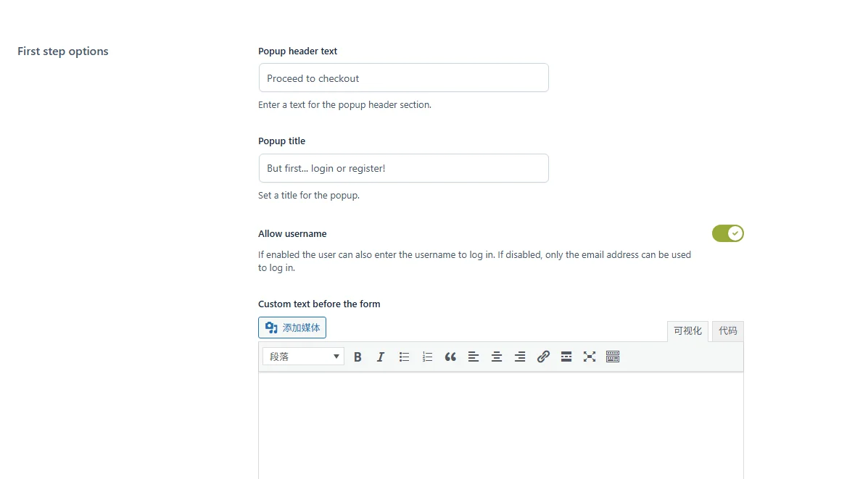This screenshot has height=479, width=868.
Task: Insert a numbered list
Action: pos(427,357)
